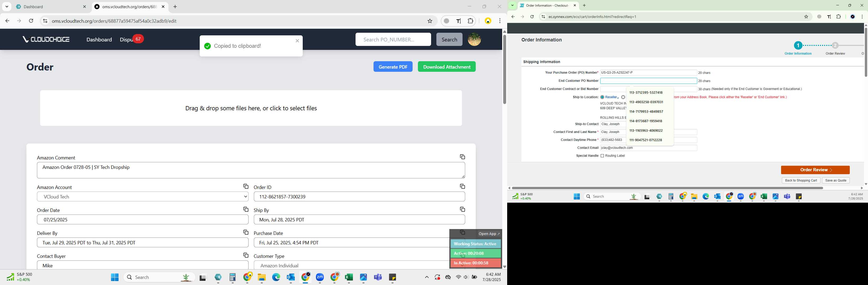Click the drag & drop files area
Viewport: 868px width, 285px height.
(x=251, y=108)
